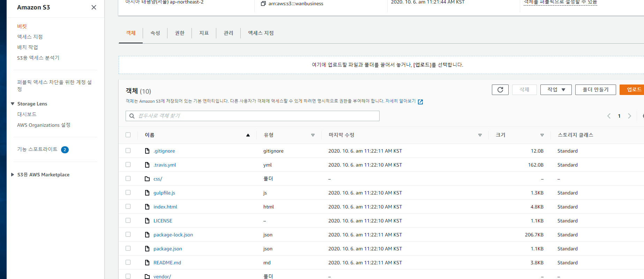Click the upload drop zone area
Image resolution: width=644 pixels, height=279 pixels.
coord(381,65)
